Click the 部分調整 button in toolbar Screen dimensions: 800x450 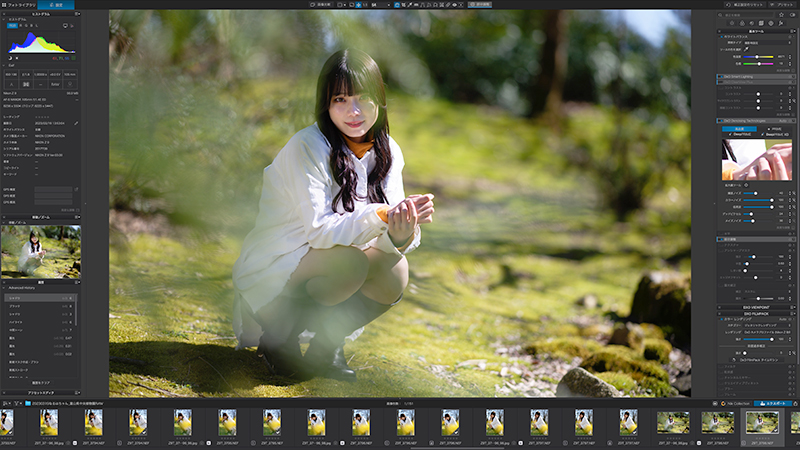point(480,5)
